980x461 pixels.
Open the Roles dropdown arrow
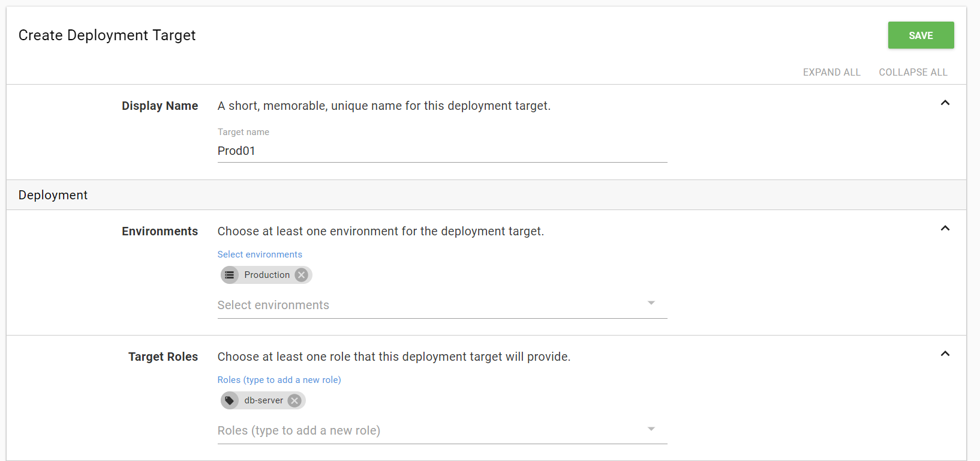(651, 429)
